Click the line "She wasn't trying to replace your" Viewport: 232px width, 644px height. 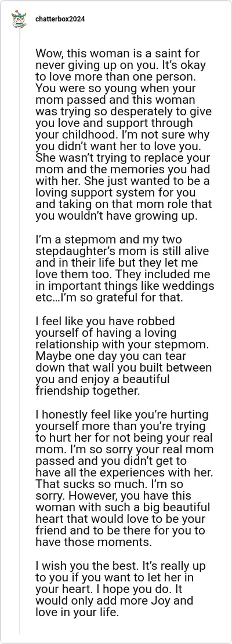[x=122, y=158]
